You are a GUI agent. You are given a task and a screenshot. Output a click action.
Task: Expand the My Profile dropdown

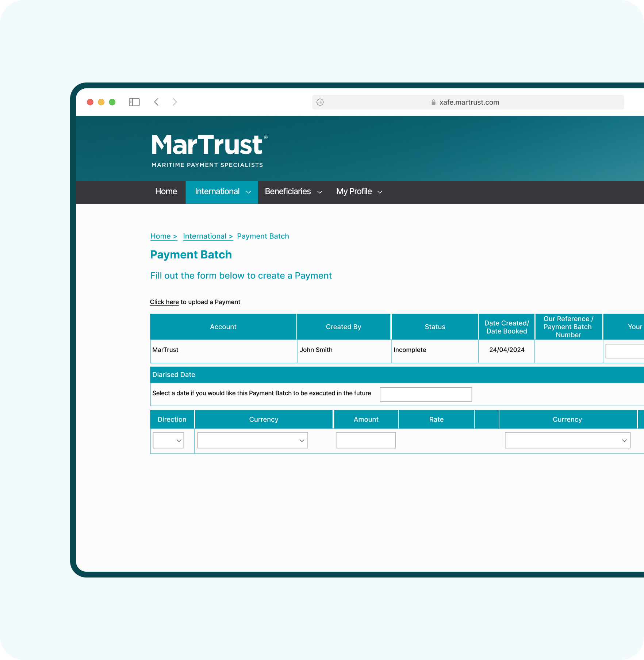coord(380,192)
